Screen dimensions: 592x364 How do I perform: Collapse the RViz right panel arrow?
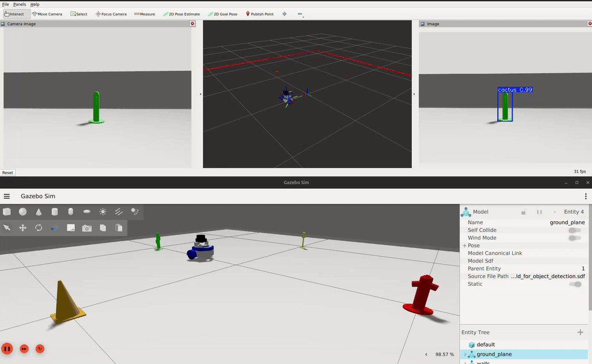(x=414, y=94)
